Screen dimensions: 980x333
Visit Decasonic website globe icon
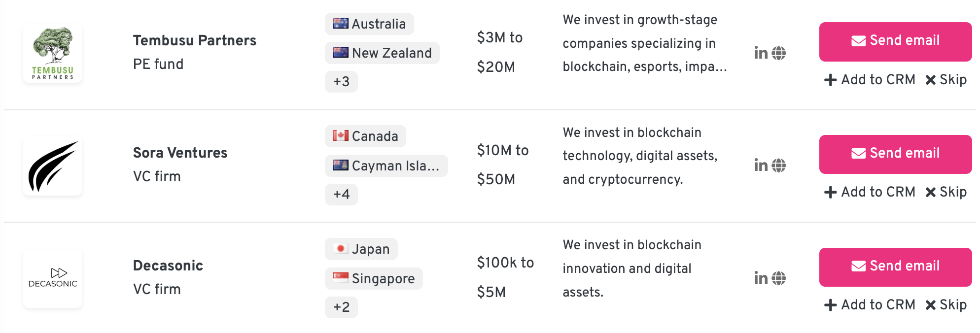(x=779, y=278)
